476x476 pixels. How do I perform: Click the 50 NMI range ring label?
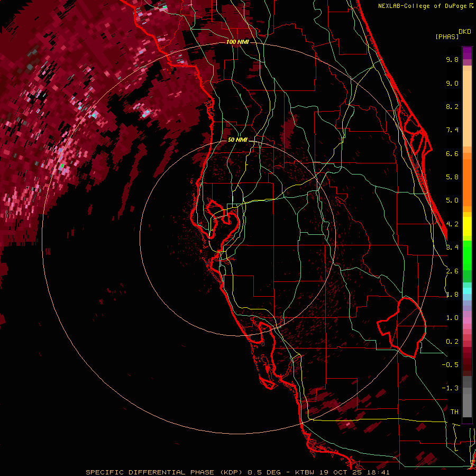click(x=237, y=140)
